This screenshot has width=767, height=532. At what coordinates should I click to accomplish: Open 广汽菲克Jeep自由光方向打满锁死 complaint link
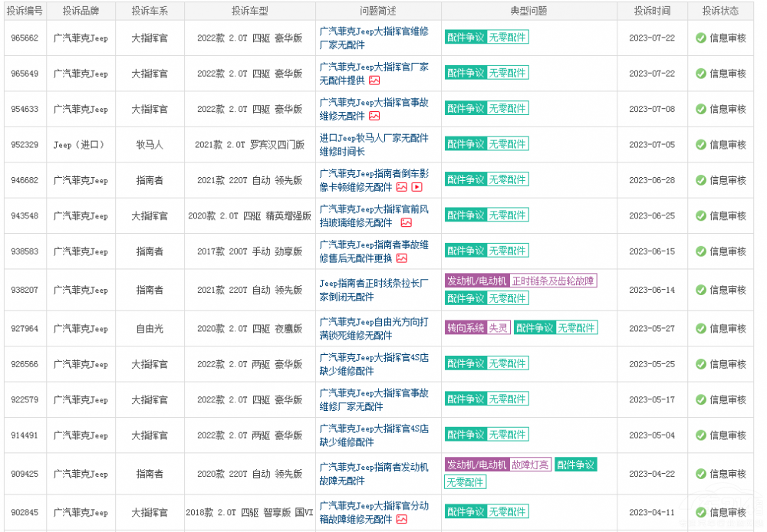tap(374, 328)
